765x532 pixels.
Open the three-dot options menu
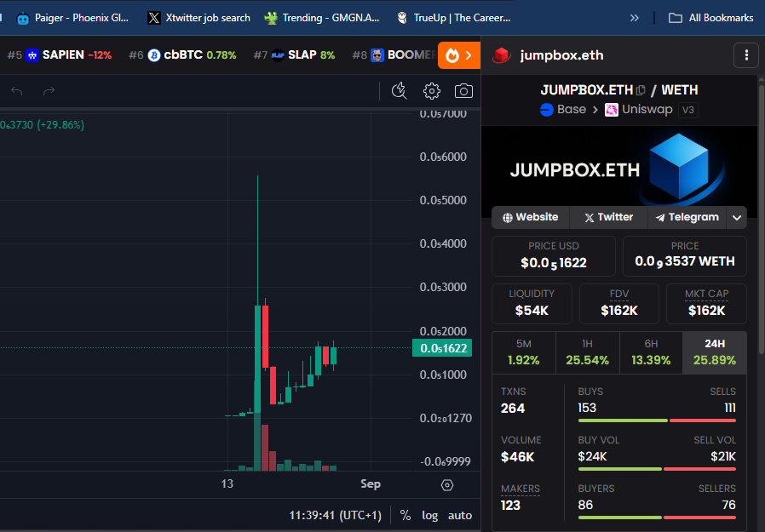[746, 55]
